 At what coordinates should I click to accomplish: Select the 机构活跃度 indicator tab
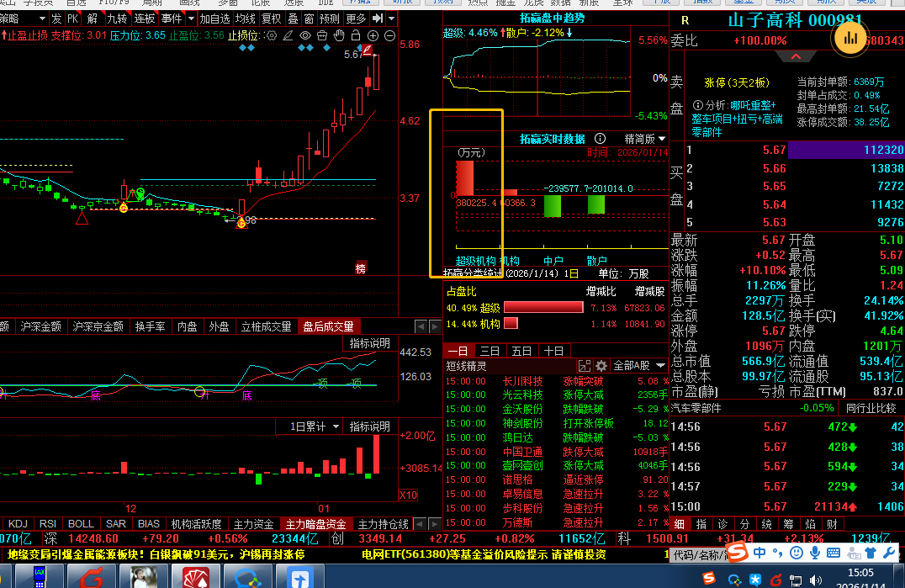196,524
